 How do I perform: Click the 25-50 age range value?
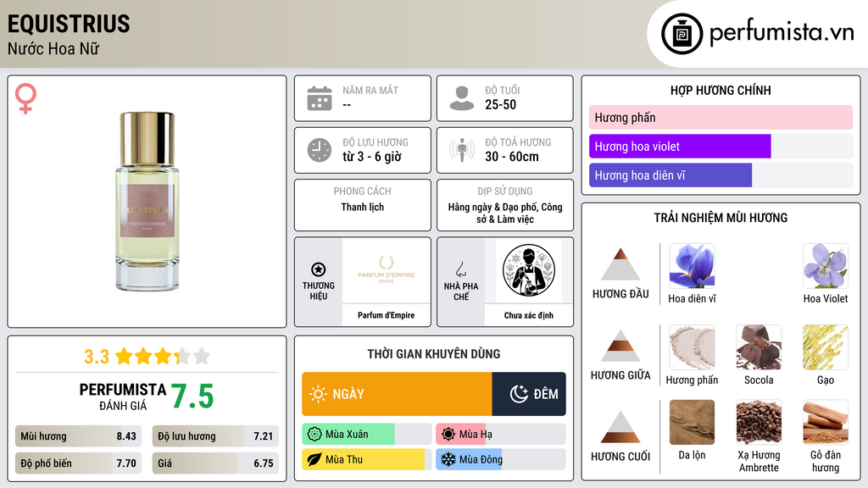tap(500, 104)
